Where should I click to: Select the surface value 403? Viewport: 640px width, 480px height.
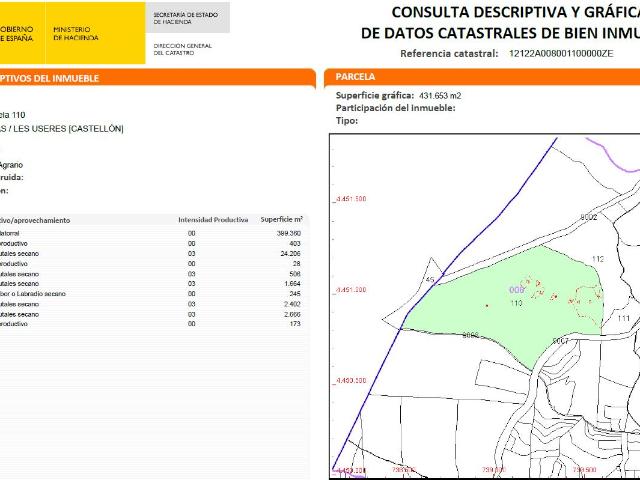pyautogui.click(x=295, y=244)
